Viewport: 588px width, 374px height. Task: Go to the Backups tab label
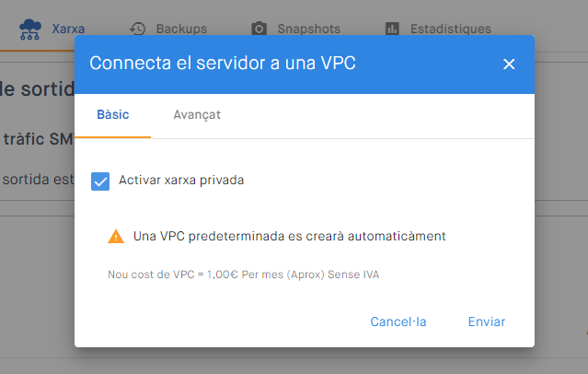181,29
